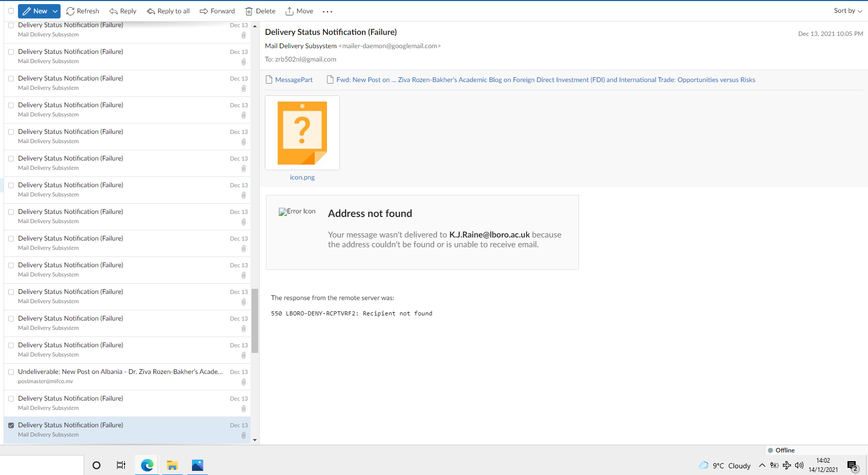The image size is (868, 475).
Task: Open the 9°C Cloudy weather widget
Action: tap(724, 465)
